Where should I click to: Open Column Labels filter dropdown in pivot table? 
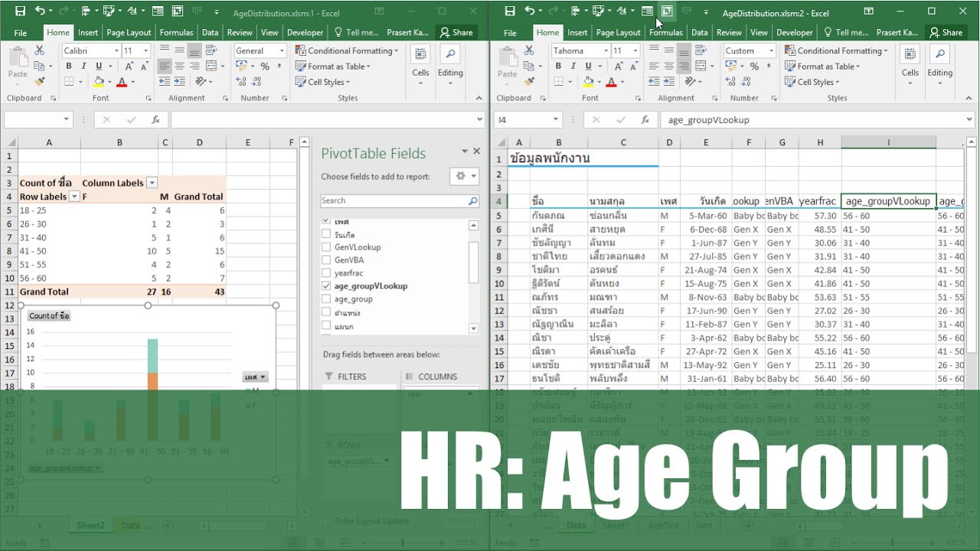[152, 183]
